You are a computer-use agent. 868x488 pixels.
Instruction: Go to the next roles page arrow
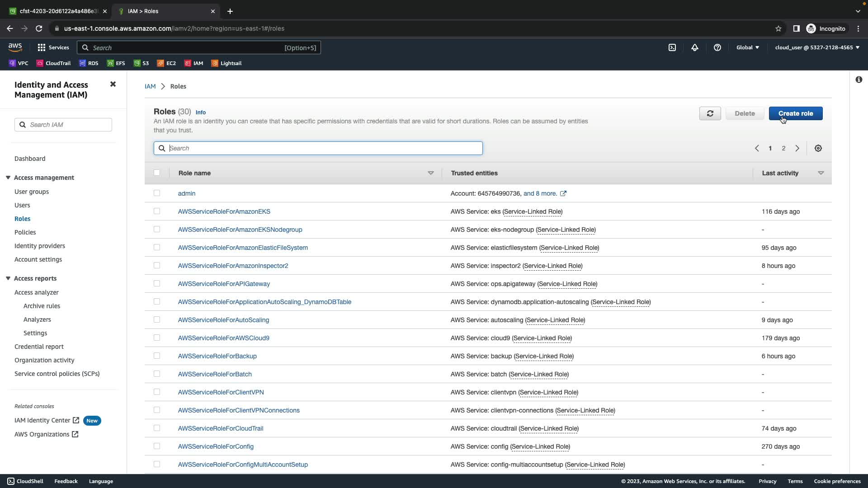pos(797,148)
